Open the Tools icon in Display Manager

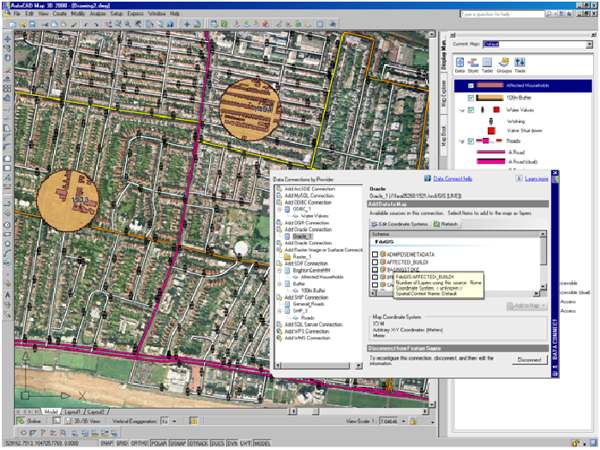tap(520, 63)
